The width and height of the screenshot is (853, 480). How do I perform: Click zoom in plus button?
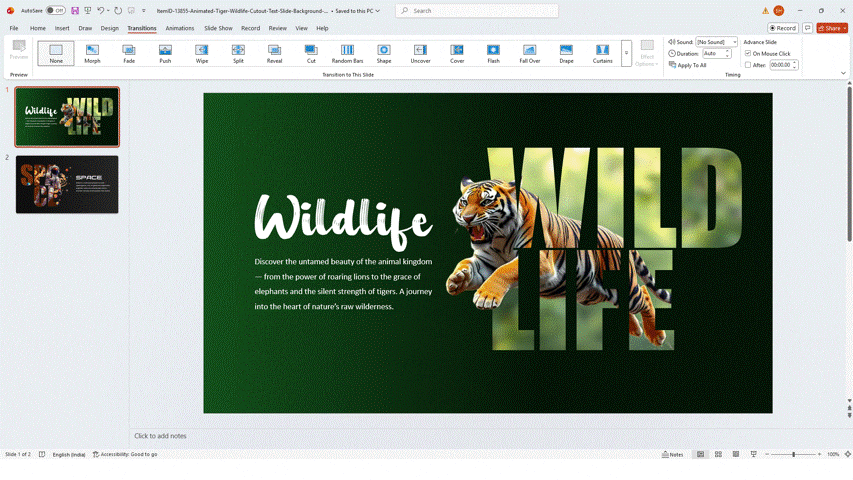coord(819,454)
